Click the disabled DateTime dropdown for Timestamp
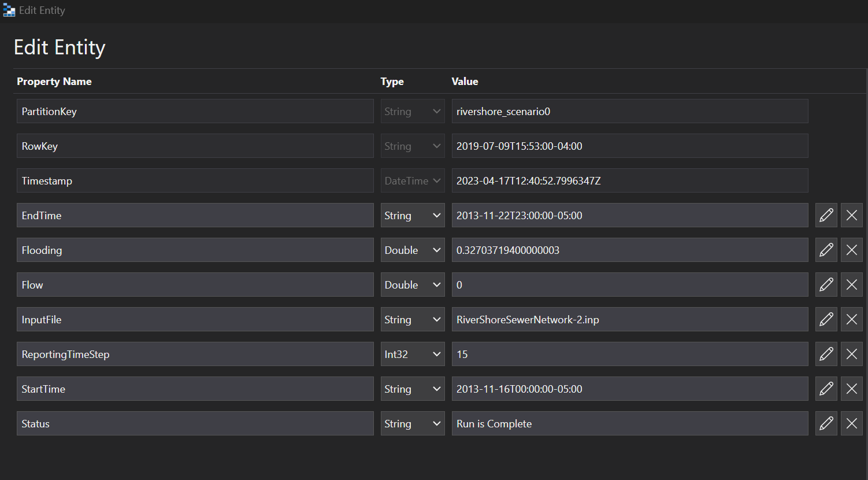868x480 pixels. point(413,180)
